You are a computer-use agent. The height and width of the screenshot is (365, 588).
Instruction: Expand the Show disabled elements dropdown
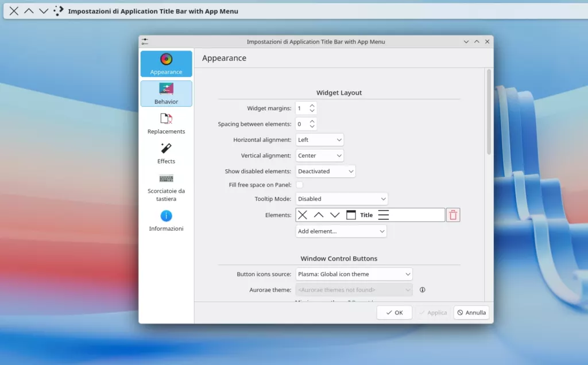click(326, 171)
